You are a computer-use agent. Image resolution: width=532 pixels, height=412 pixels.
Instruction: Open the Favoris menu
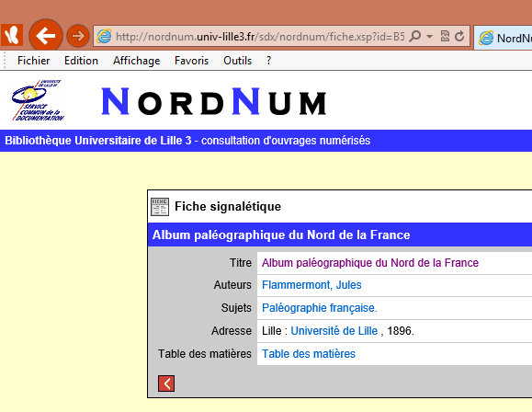coord(191,61)
